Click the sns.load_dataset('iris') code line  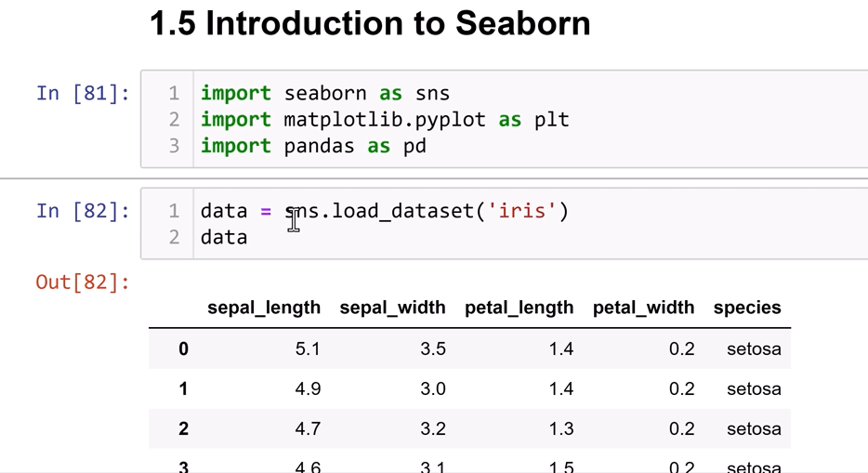384,211
